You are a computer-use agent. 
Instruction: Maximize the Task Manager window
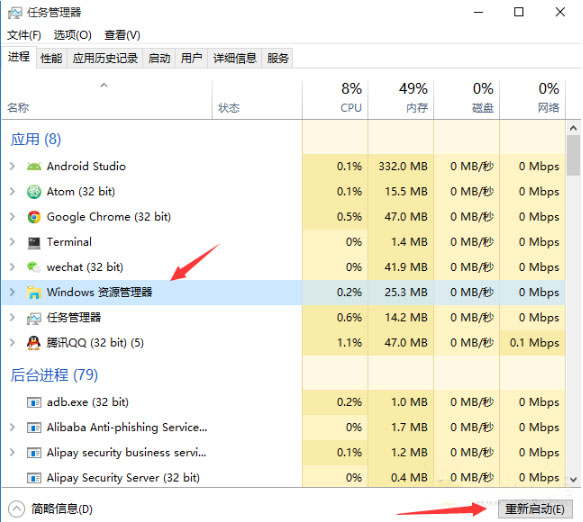[519, 12]
